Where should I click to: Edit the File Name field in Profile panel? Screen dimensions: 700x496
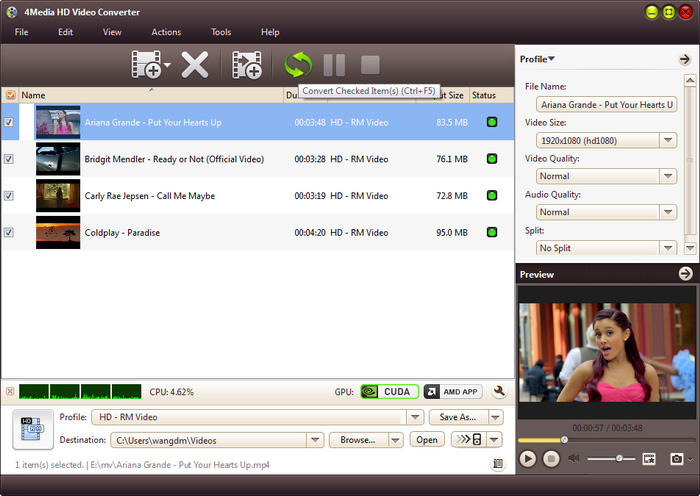pyautogui.click(x=606, y=104)
